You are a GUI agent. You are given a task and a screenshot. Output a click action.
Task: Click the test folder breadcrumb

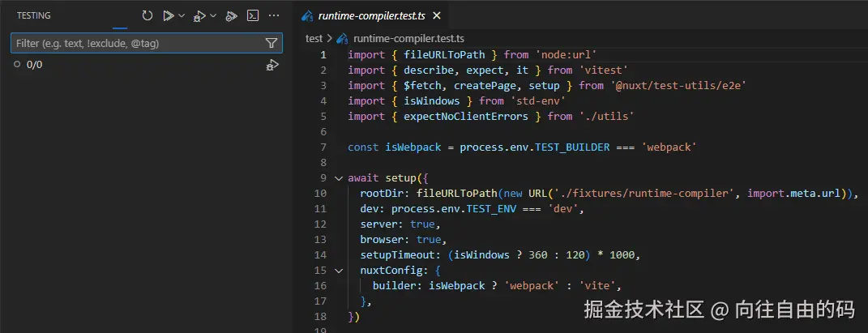[314, 38]
